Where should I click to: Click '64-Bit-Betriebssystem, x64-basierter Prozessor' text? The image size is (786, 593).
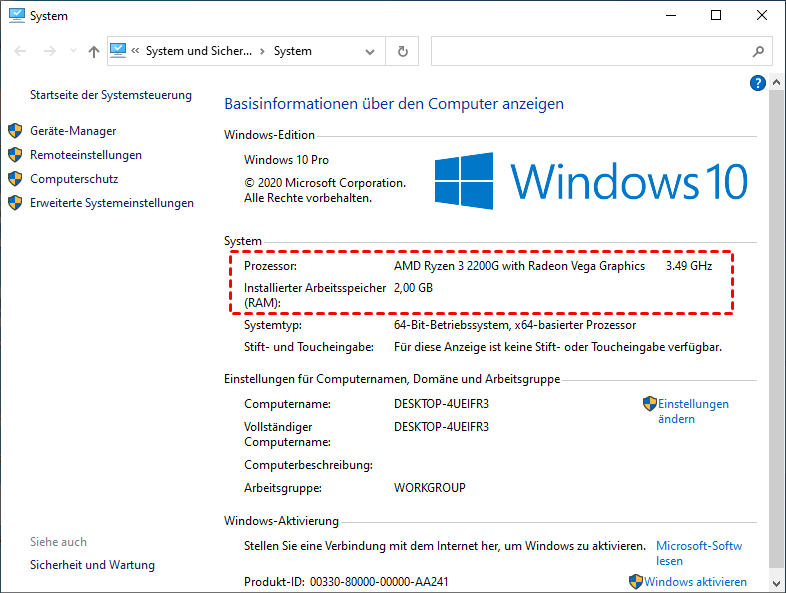[515, 325]
